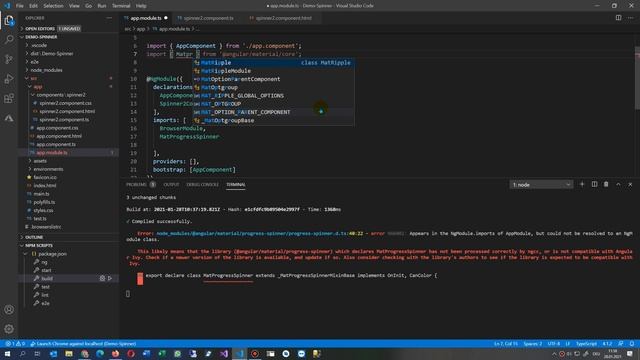Screen dimensions: 640x360
Task: Select the start npm script
Action: pos(46,270)
